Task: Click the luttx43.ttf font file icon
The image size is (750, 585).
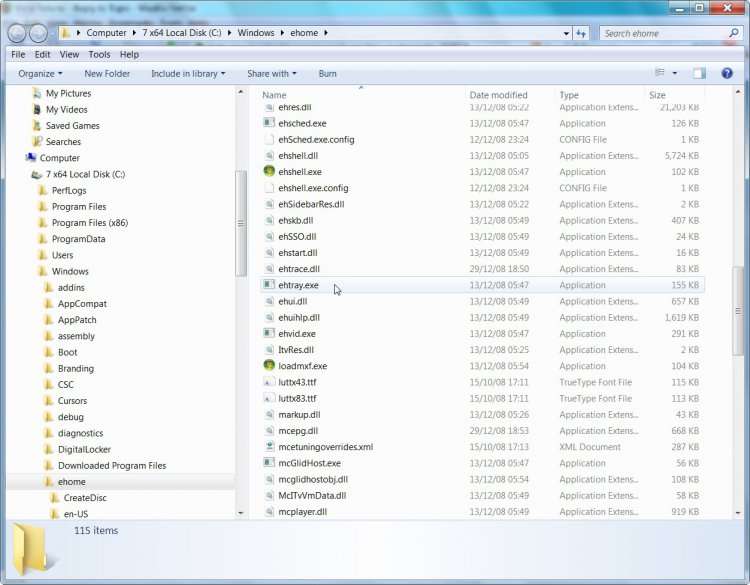Action: 269,382
